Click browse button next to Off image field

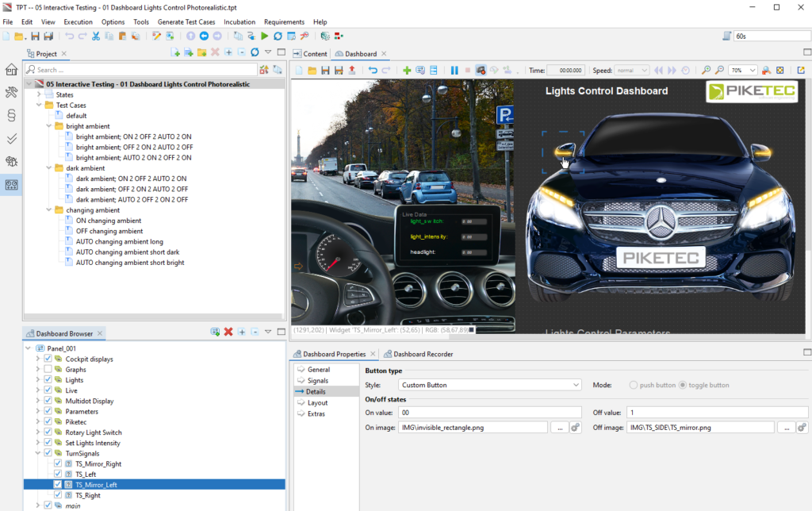[x=786, y=428]
